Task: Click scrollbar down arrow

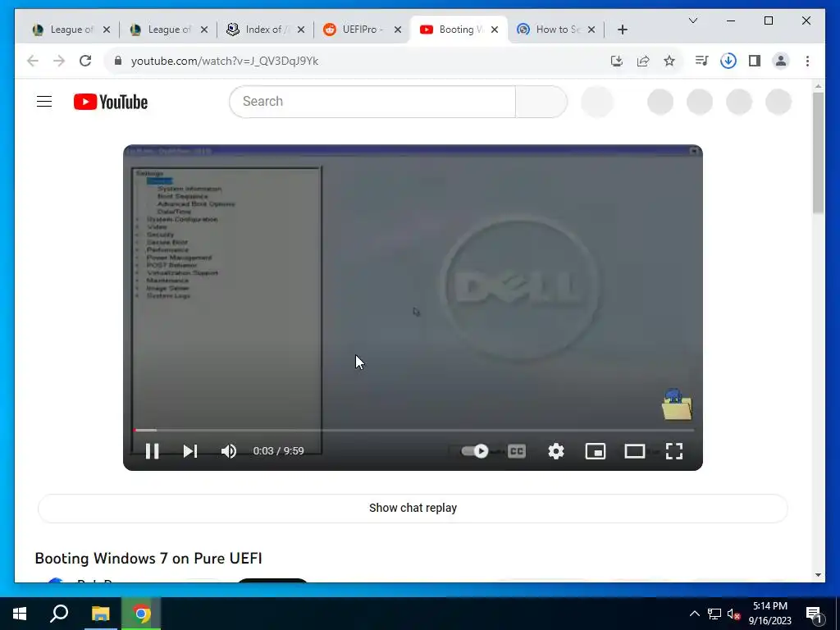Action: tap(818, 575)
